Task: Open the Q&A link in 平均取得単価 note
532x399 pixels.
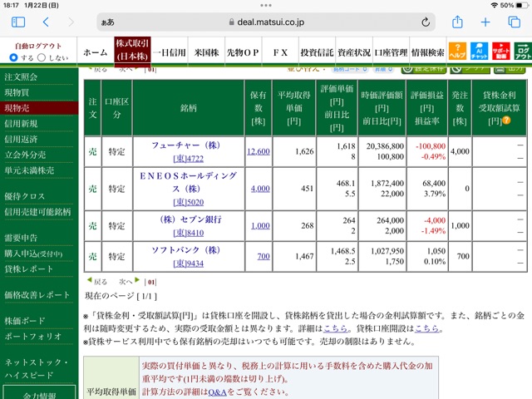Action: [217, 392]
